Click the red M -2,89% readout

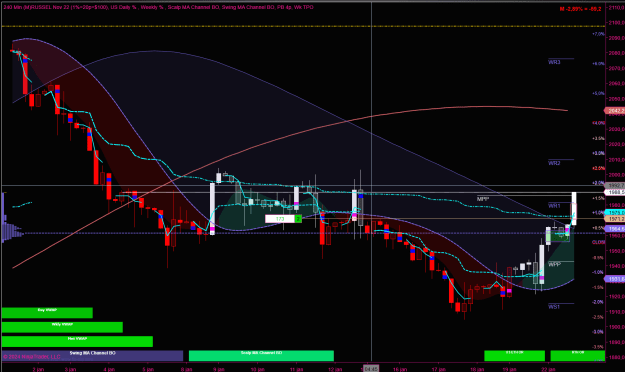[x=580, y=9]
